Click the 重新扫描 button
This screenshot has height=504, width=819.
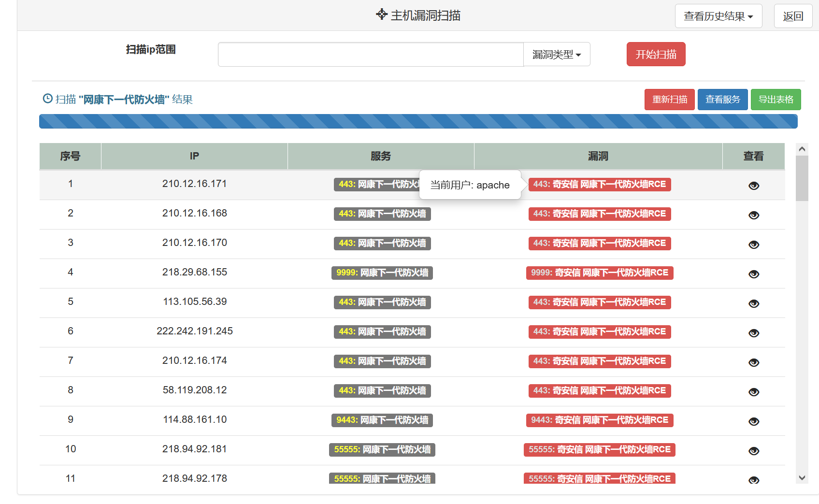click(670, 100)
